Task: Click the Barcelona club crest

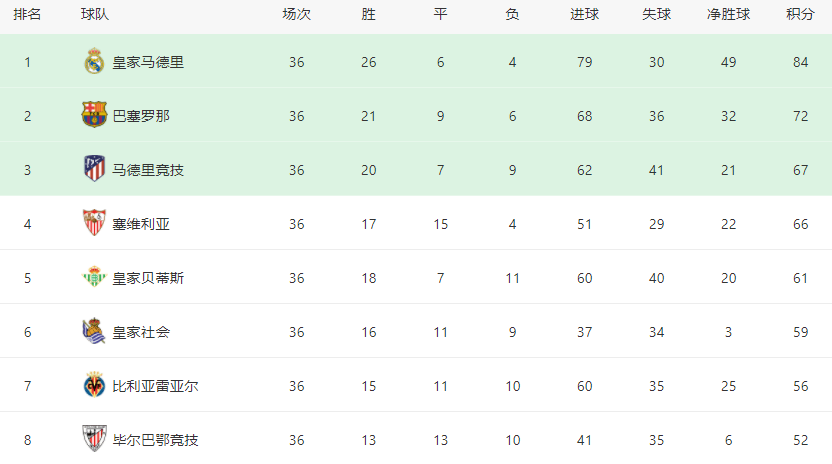Action: click(x=94, y=115)
